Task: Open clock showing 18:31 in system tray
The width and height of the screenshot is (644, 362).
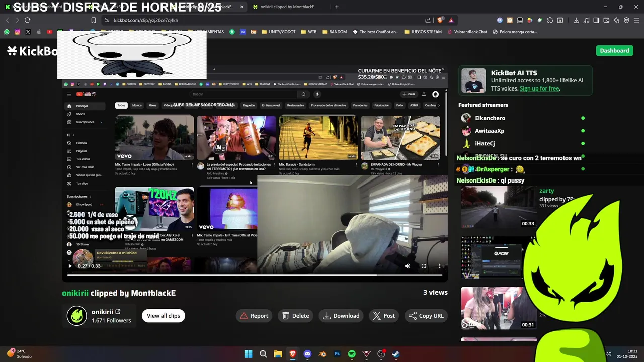Action: click(x=627, y=354)
